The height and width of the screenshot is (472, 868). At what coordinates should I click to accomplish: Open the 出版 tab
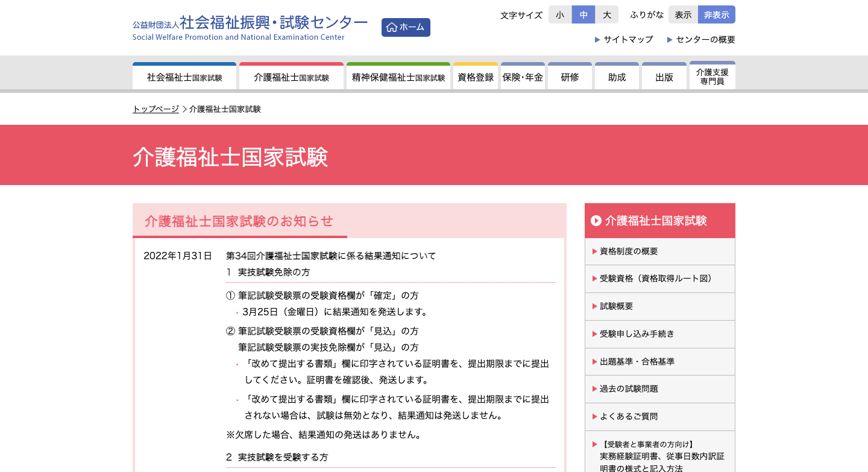coord(664,76)
